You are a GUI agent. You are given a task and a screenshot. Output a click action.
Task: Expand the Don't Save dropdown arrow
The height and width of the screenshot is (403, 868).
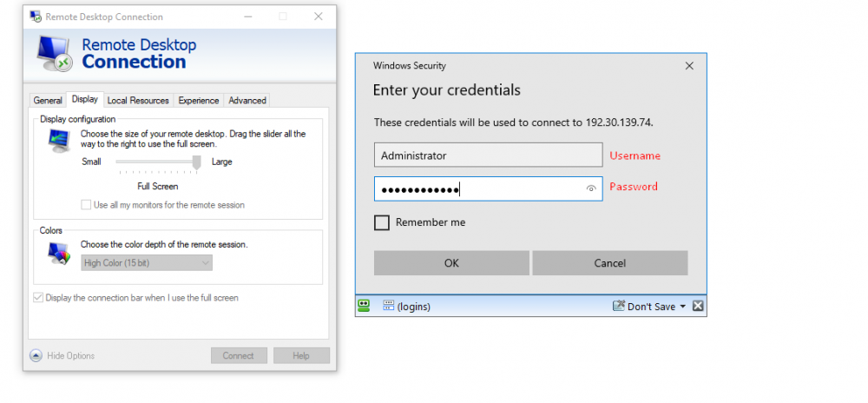(682, 306)
